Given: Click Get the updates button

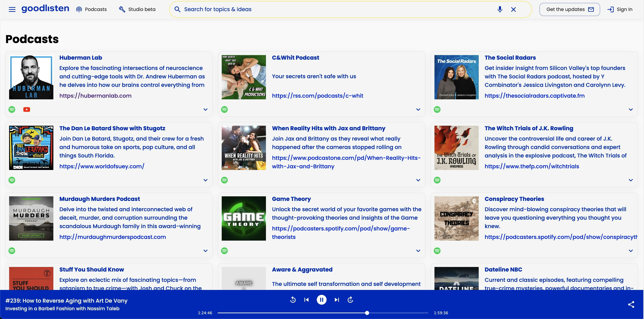Looking at the screenshot, I should [570, 9].
